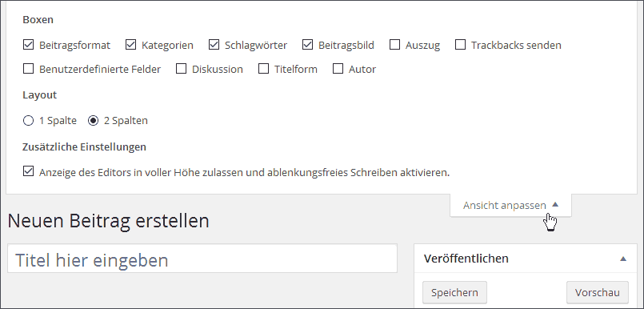Uncheck the Kategorien box option
The width and height of the screenshot is (644, 309).
(x=130, y=45)
